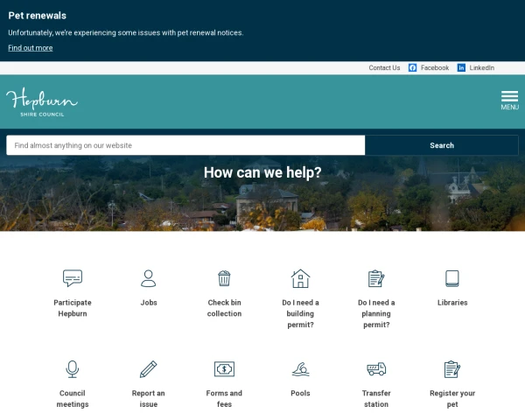Viewport: 525px width, 420px height.
Task: Open the Pools text link
Action: point(300,393)
